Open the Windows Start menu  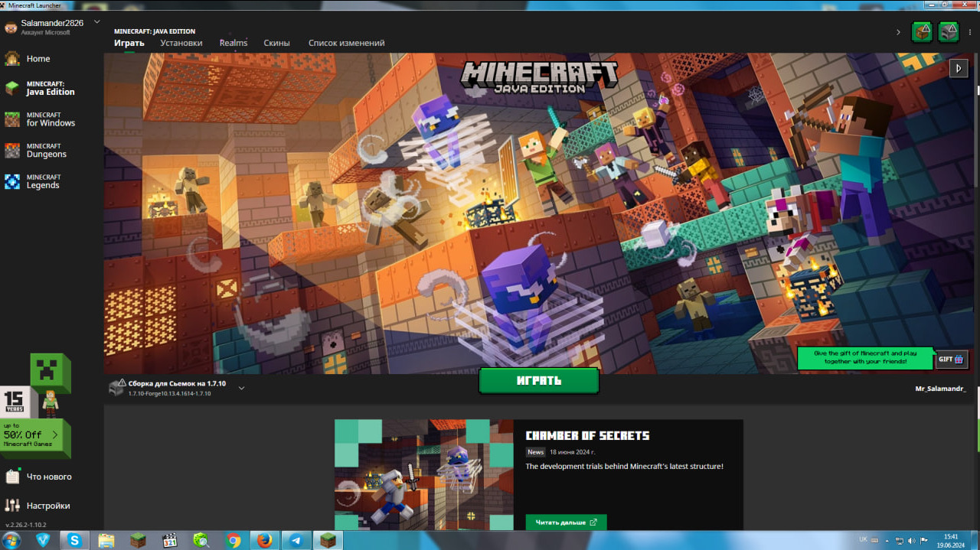(13, 540)
